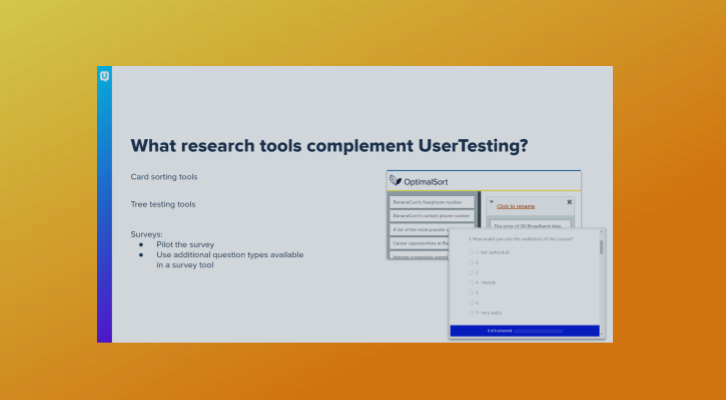Select card "Career opportunities at Ba…"

coord(419,243)
